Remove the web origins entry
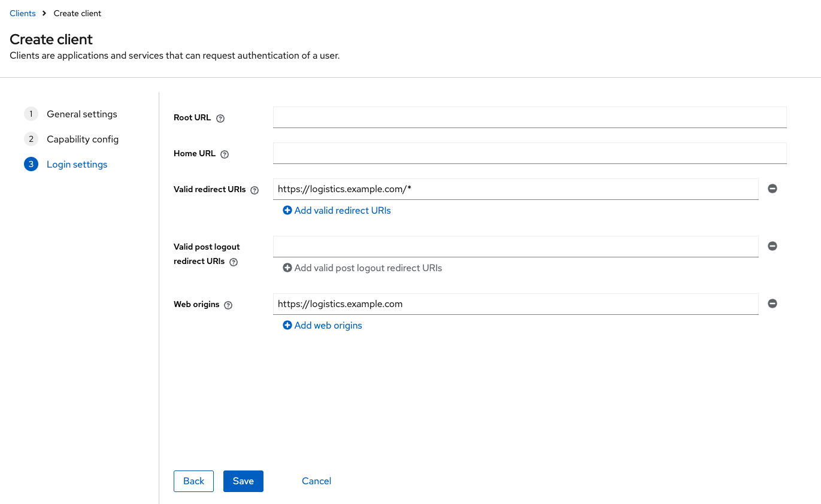Image resolution: width=821 pixels, height=504 pixels. (772, 303)
